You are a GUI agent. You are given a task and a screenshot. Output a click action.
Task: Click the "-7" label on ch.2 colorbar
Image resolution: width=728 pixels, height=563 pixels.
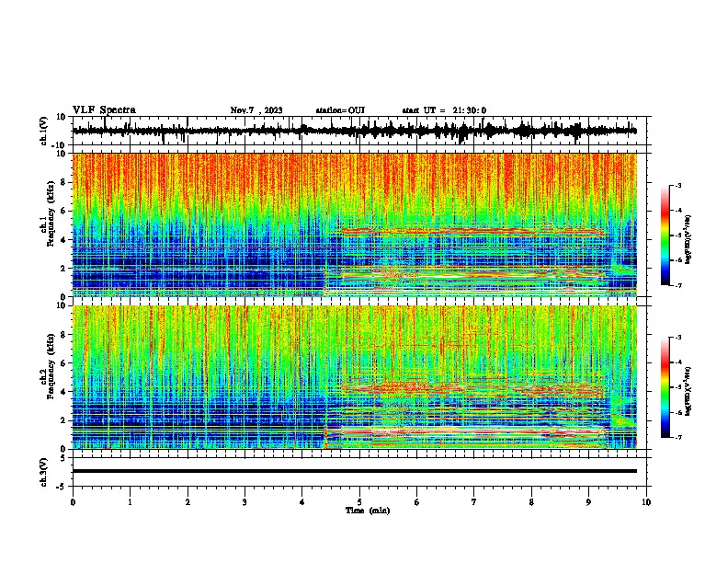click(677, 437)
